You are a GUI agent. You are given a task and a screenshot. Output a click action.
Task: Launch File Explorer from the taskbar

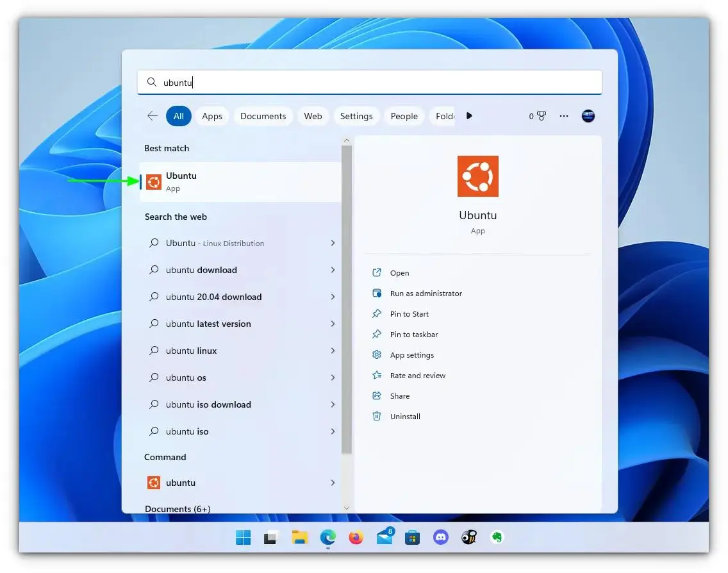(x=299, y=537)
